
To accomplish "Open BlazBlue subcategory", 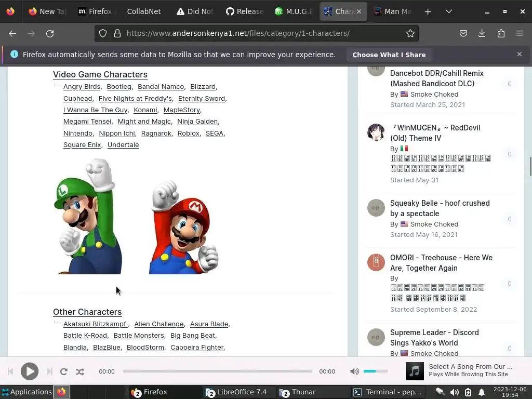I will pos(107,347).
